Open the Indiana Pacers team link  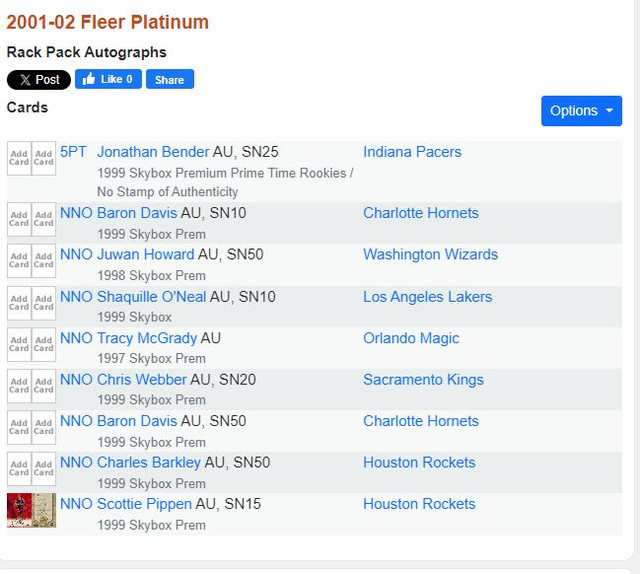pyautogui.click(x=412, y=152)
